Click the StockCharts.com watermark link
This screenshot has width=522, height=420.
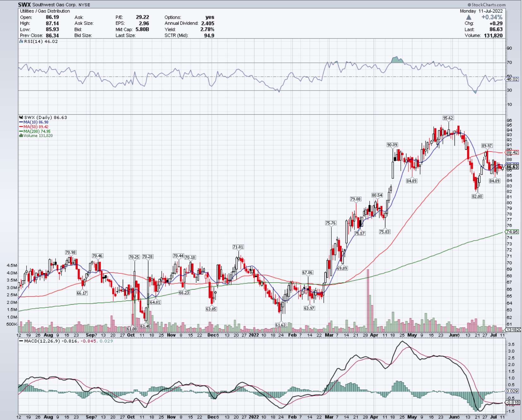[x=486, y=5]
